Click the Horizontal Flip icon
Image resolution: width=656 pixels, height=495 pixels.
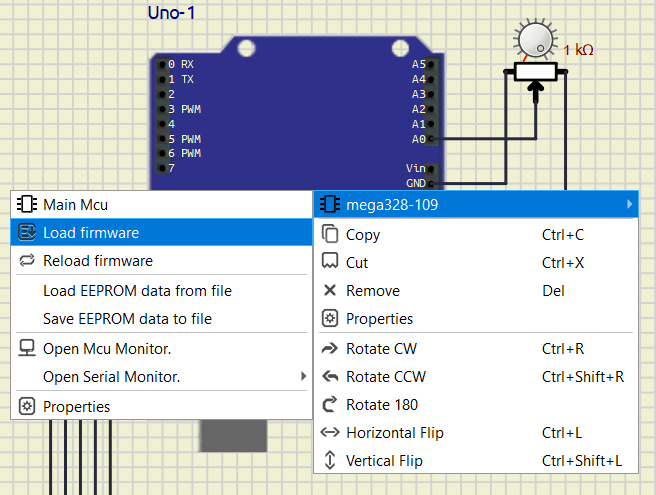tap(330, 433)
